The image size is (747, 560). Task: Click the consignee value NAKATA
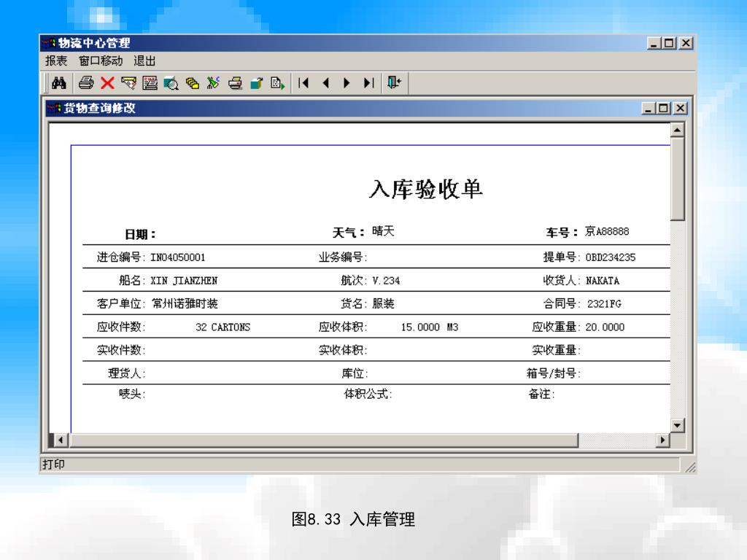(603, 281)
